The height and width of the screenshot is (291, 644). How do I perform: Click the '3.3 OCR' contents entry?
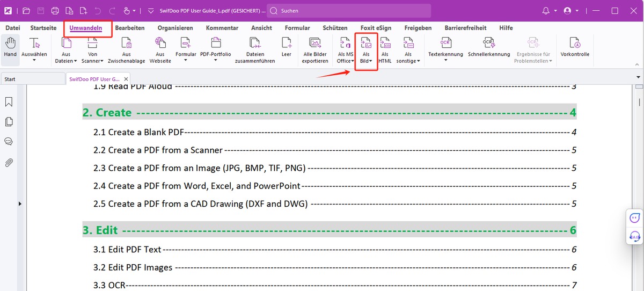(x=109, y=285)
